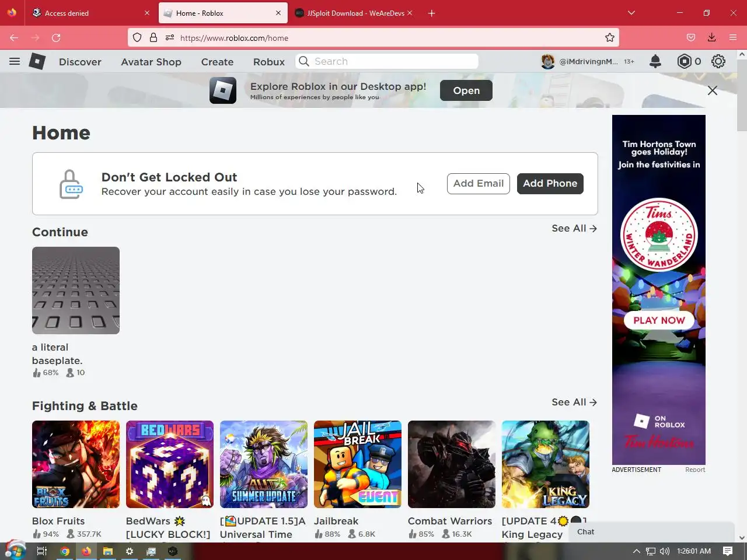Open Windows notification center
This screenshot has width=747, height=560.
point(728,551)
